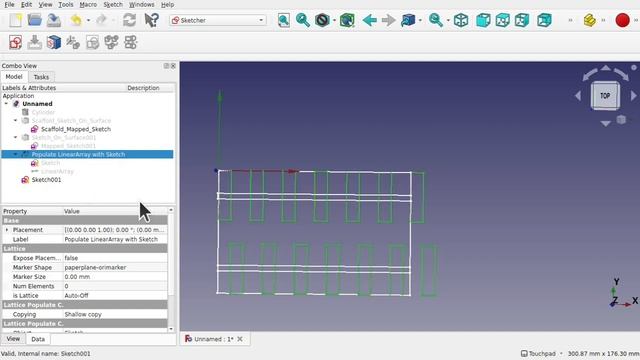
Task: Open the Help menu
Action: tap(167, 4)
